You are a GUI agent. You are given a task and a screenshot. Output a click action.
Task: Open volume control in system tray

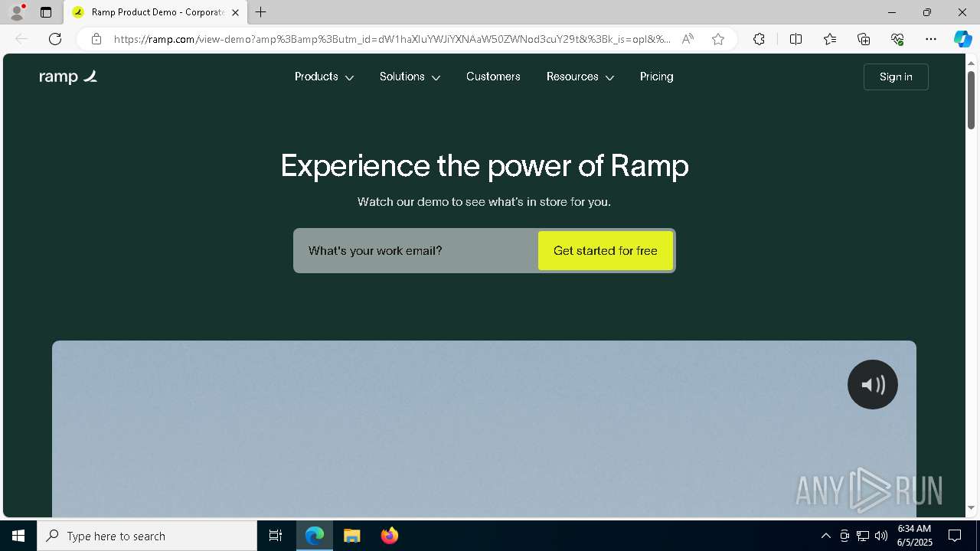881,536
